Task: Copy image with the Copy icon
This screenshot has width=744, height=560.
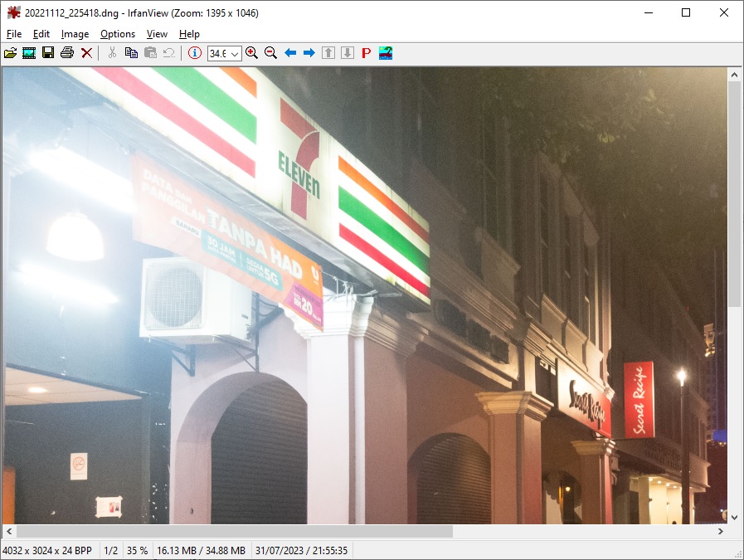Action: (x=131, y=52)
